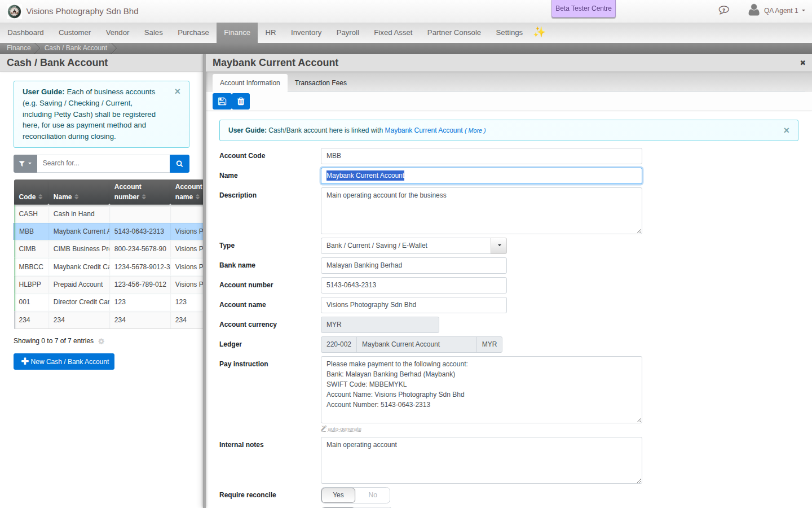Click the Bank name input field
The image size is (812, 508).
(414, 265)
